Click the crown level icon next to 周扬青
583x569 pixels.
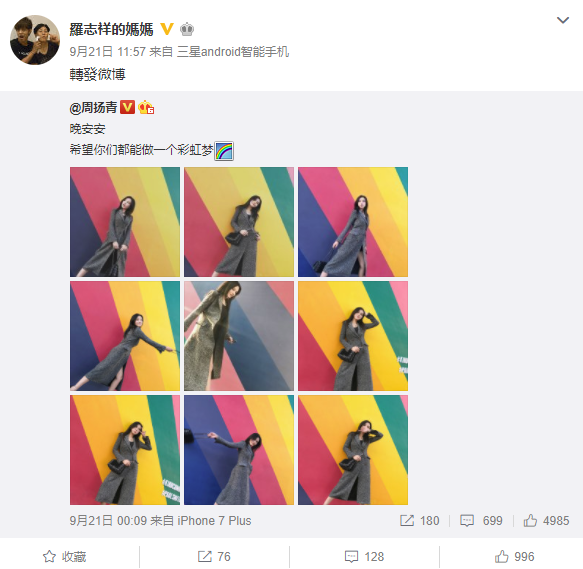(x=146, y=107)
